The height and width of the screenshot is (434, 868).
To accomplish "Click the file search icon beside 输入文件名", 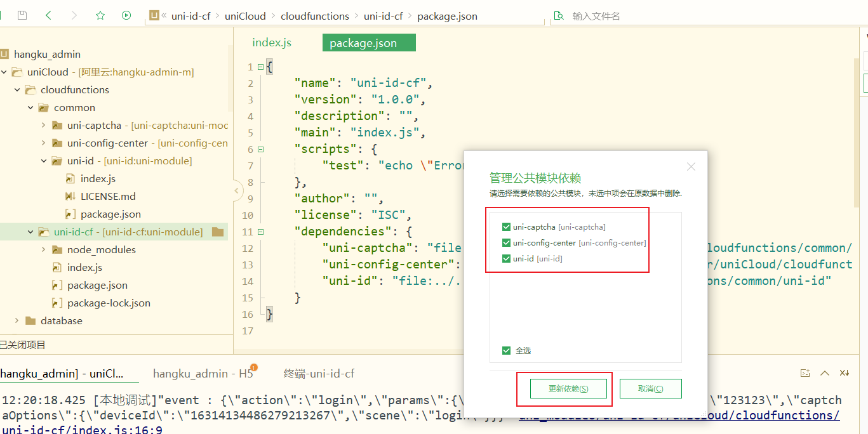I will pos(559,16).
